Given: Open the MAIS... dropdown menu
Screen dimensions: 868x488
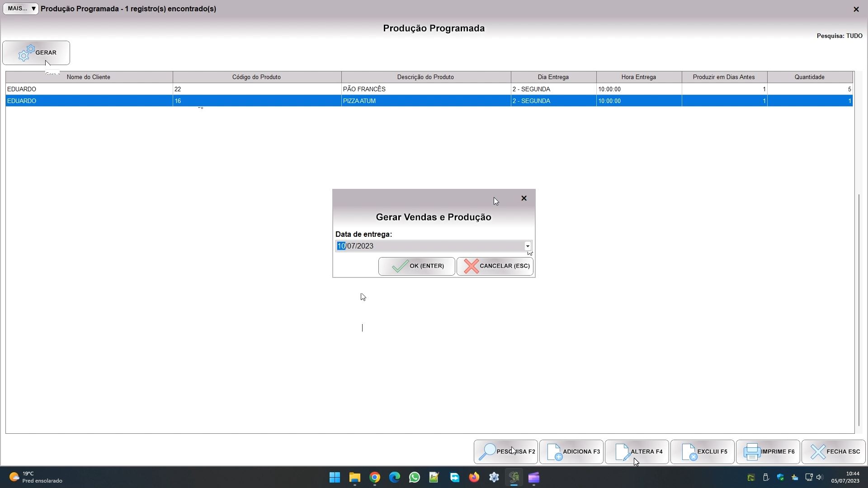Looking at the screenshot, I should coord(21,9).
